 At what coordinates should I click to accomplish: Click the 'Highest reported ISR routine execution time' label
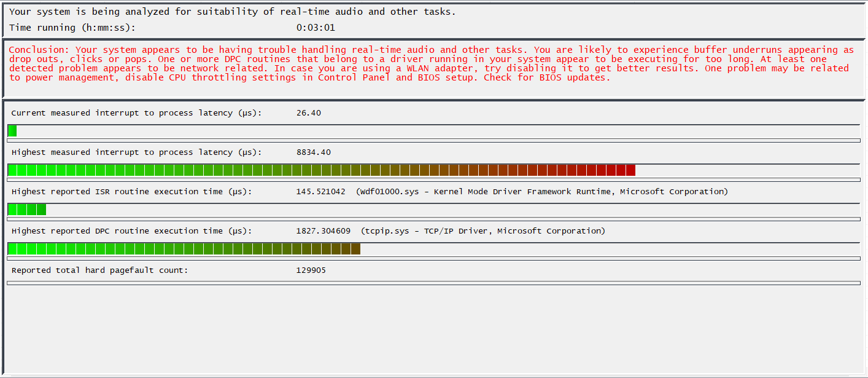tap(131, 192)
